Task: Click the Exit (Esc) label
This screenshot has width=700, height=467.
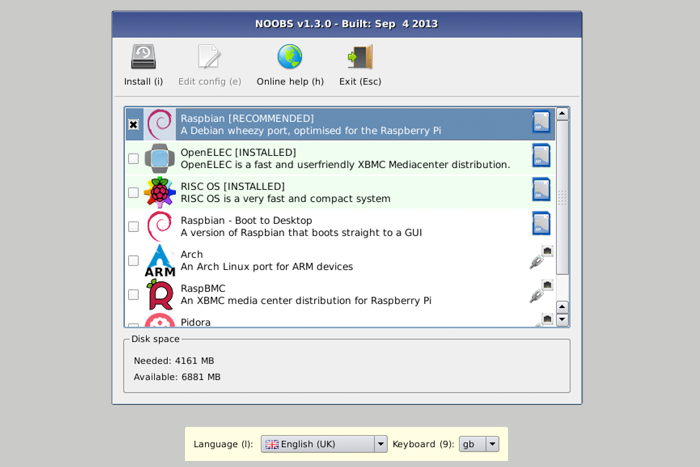Action: click(x=360, y=82)
